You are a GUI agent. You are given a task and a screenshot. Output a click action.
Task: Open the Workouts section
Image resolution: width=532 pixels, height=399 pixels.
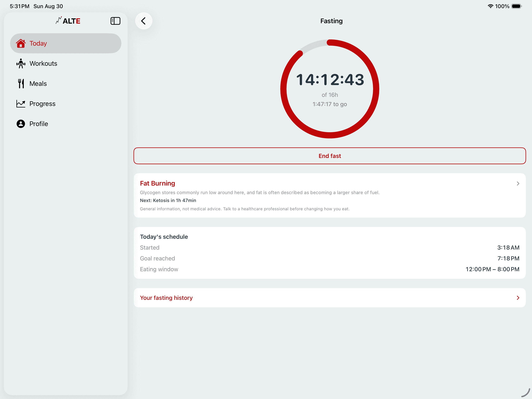click(x=66, y=63)
